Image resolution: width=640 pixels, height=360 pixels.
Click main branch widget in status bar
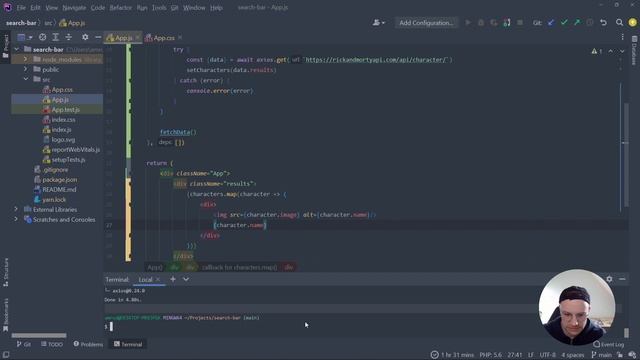tap(601, 355)
